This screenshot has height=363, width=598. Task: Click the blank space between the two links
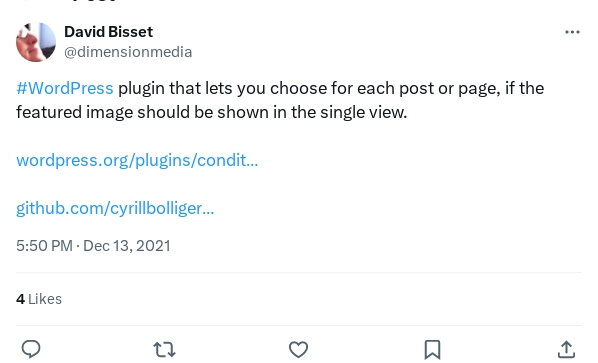[x=299, y=184]
